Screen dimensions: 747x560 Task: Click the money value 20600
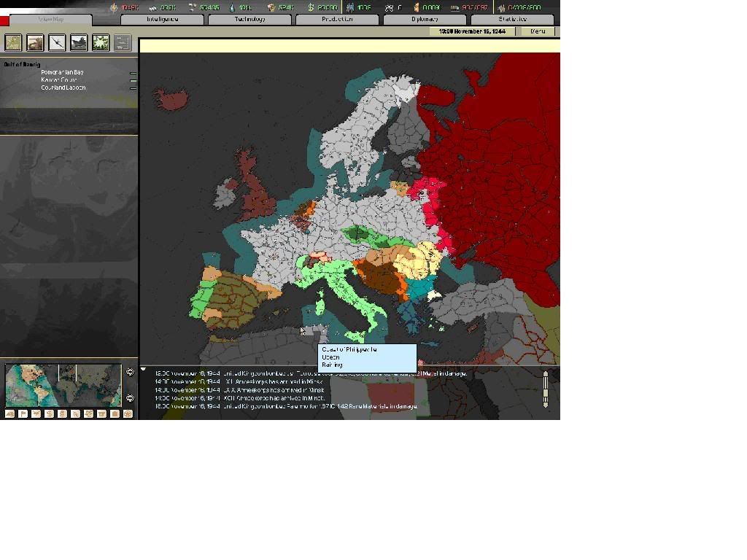click(327, 7)
